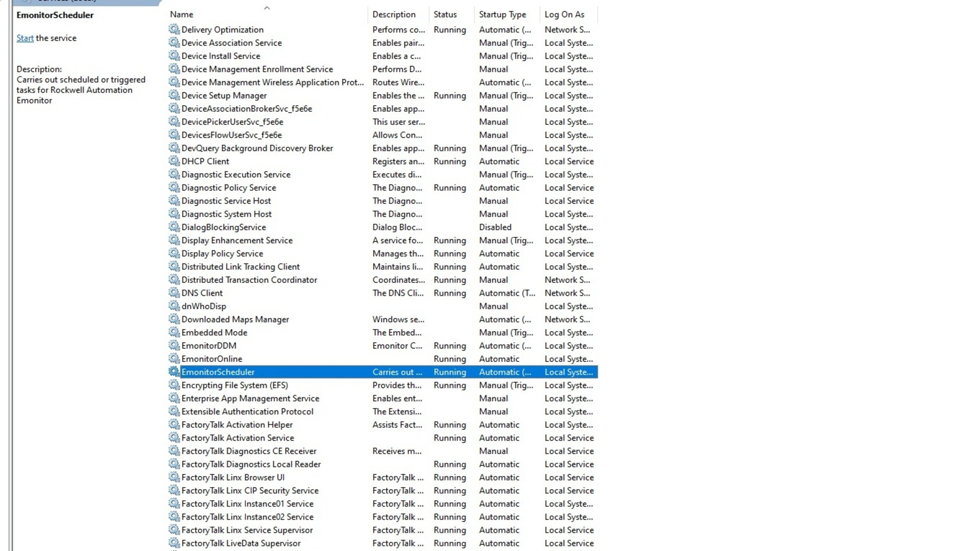The image size is (980, 551).
Task: Click the gear icon for Encrypting File System
Action: 174,385
